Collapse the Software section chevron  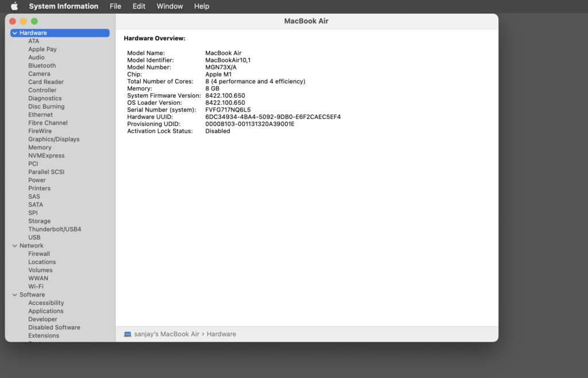pyautogui.click(x=14, y=295)
